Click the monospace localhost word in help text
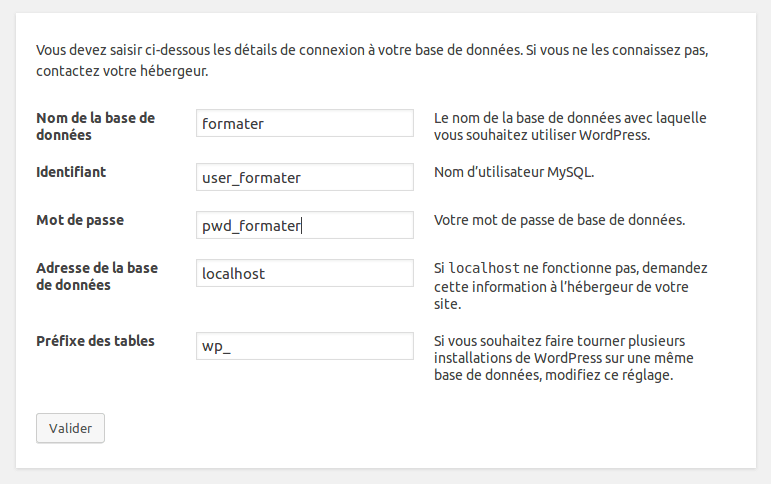Image resolution: width=771 pixels, height=484 pixels. pyautogui.click(x=483, y=268)
